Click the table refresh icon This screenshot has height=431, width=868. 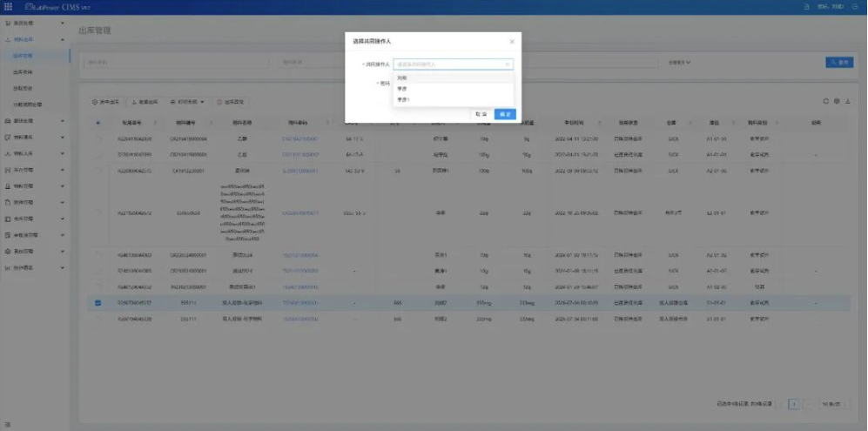(826, 101)
